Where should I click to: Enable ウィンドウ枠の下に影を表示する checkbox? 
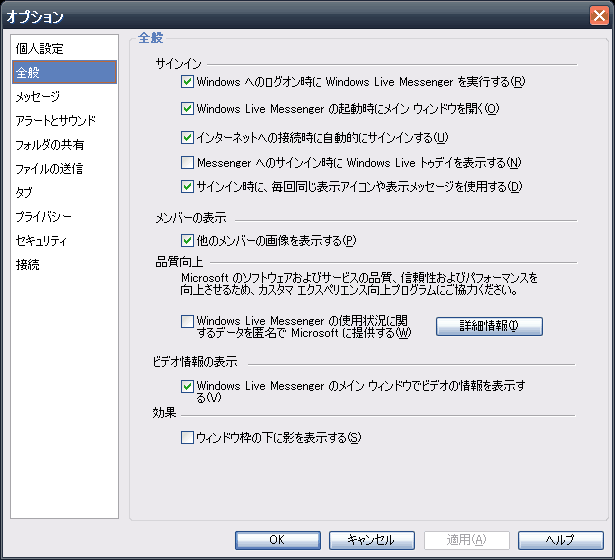(187, 437)
